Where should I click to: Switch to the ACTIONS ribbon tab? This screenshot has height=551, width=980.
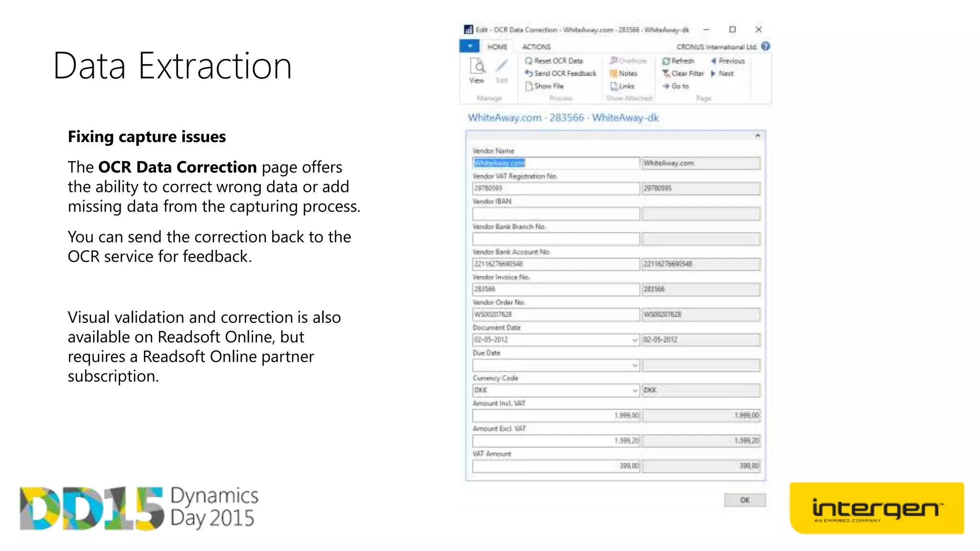[536, 46]
